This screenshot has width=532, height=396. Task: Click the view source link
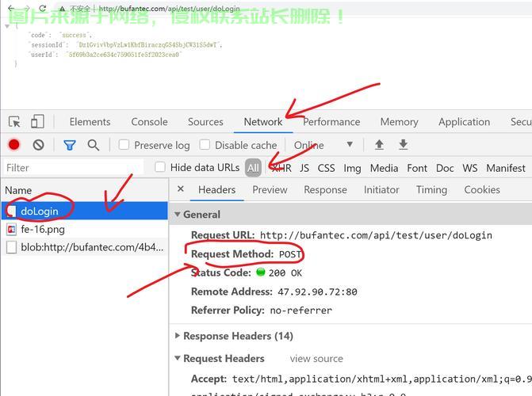click(x=316, y=358)
